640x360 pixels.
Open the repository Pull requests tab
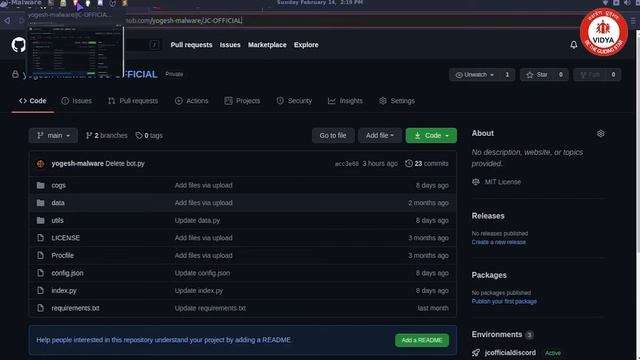pyautogui.click(x=133, y=101)
